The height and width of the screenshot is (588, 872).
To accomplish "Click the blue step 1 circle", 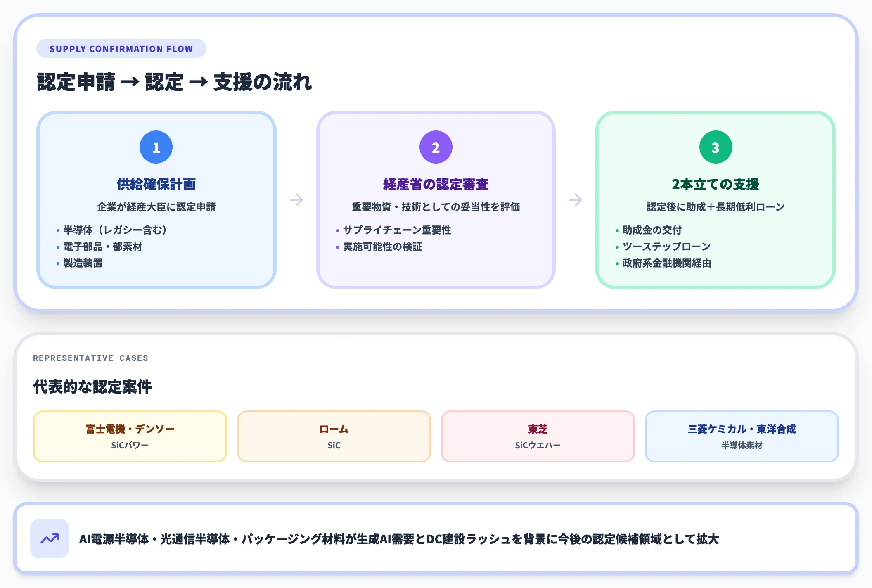I will (156, 147).
